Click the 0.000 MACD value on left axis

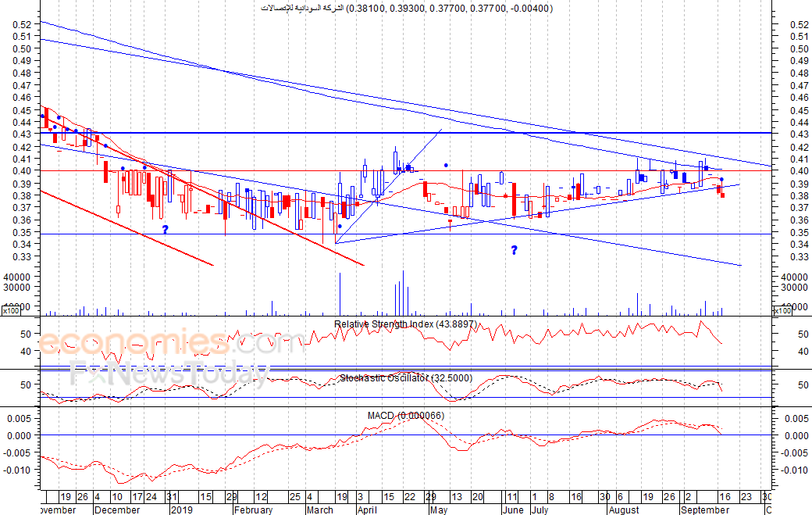click(20, 436)
